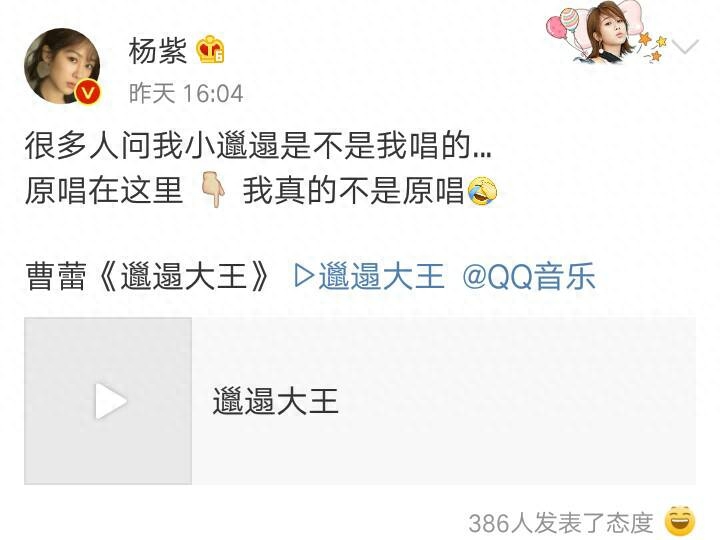Open the blue 邋遢大王 song link
Viewport: 720px width, 540px height.
(381, 276)
